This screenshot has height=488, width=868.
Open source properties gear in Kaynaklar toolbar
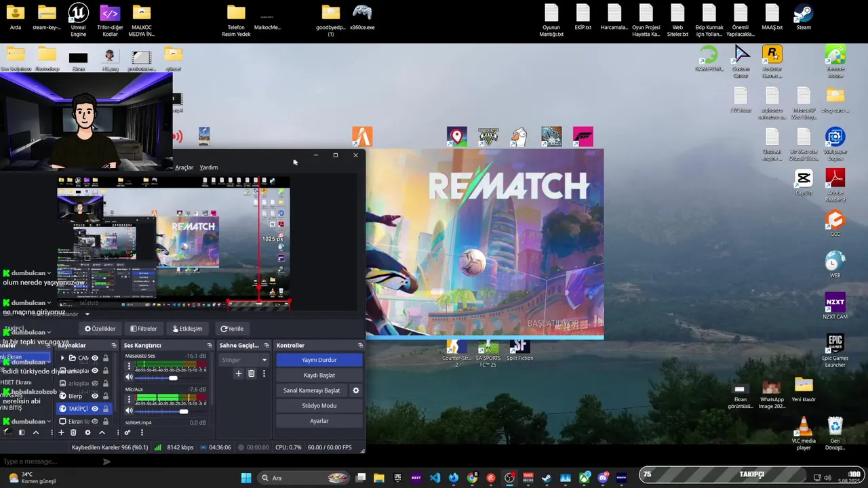click(x=87, y=432)
